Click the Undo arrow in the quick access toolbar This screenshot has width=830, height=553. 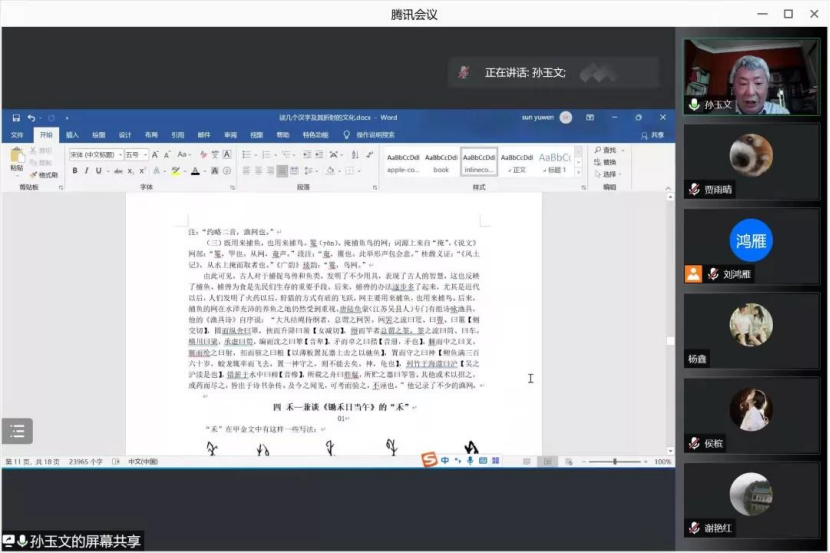tap(33, 118)
